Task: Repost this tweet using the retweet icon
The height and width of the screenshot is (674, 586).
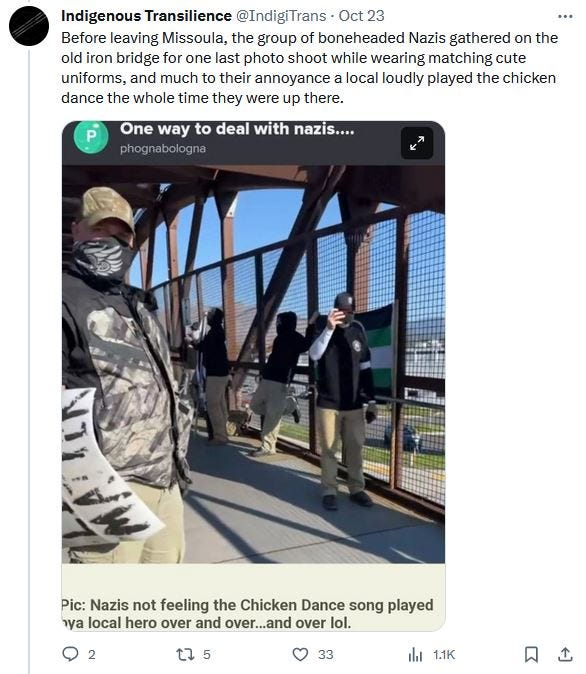Action: [184, 654]
